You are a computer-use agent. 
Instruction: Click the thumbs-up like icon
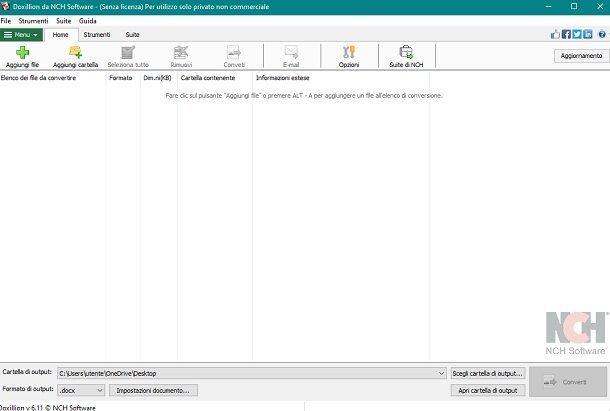[555, 35]
